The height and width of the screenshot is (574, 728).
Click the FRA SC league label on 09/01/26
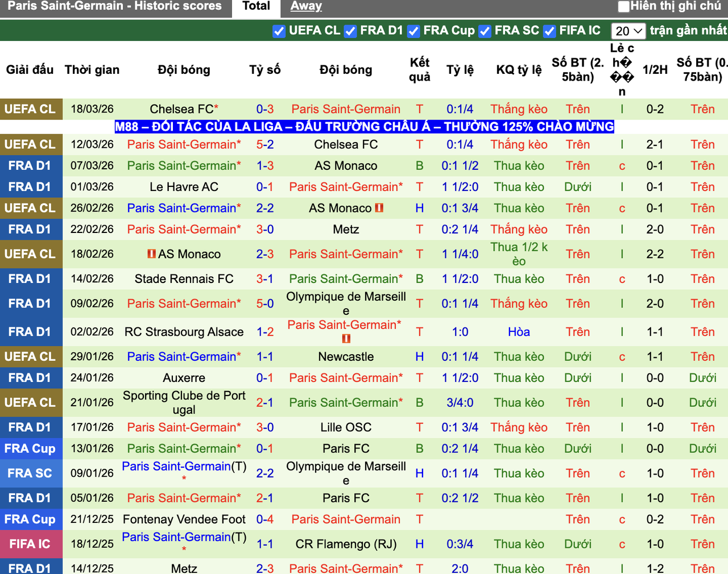tap(30, 473)
